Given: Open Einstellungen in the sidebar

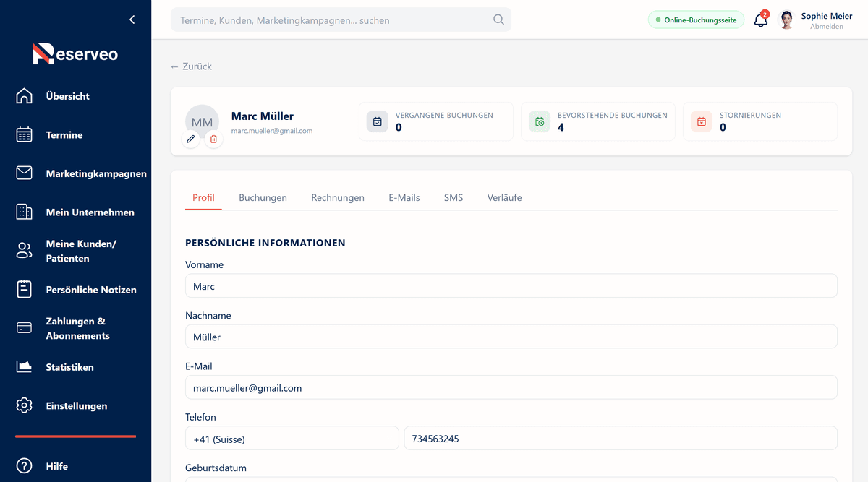Looking at the screenshot, I should pos(76,405).
